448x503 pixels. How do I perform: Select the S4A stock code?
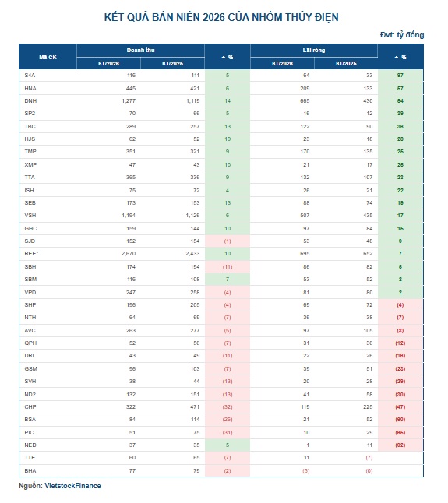(x=30, y=76)
